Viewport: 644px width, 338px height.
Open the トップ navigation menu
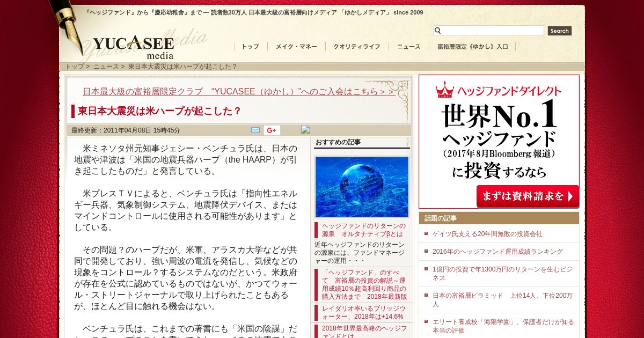[x=250, y=47]
